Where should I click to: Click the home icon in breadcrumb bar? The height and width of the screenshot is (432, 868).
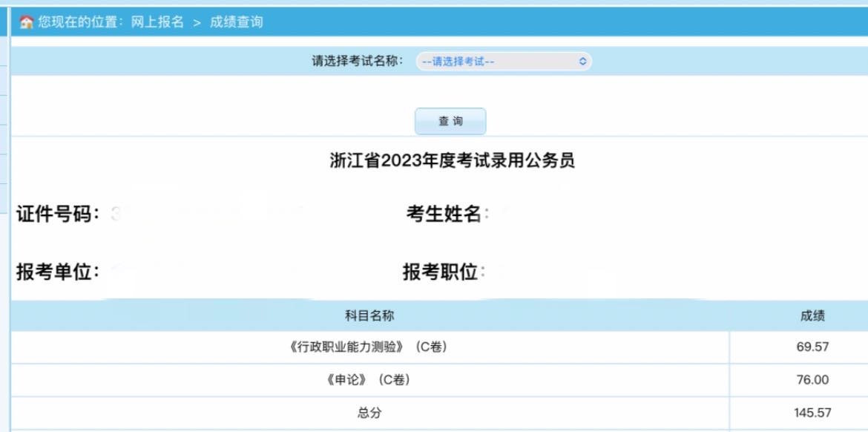[27, 22]
